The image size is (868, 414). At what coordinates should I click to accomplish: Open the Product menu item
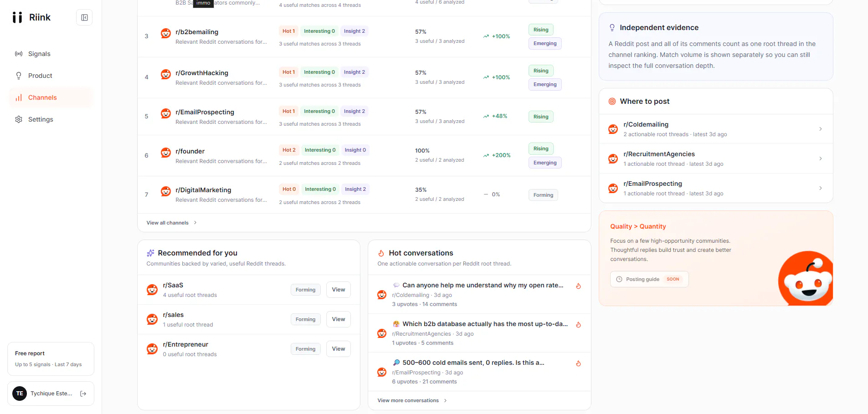click(x=51, y=76)
